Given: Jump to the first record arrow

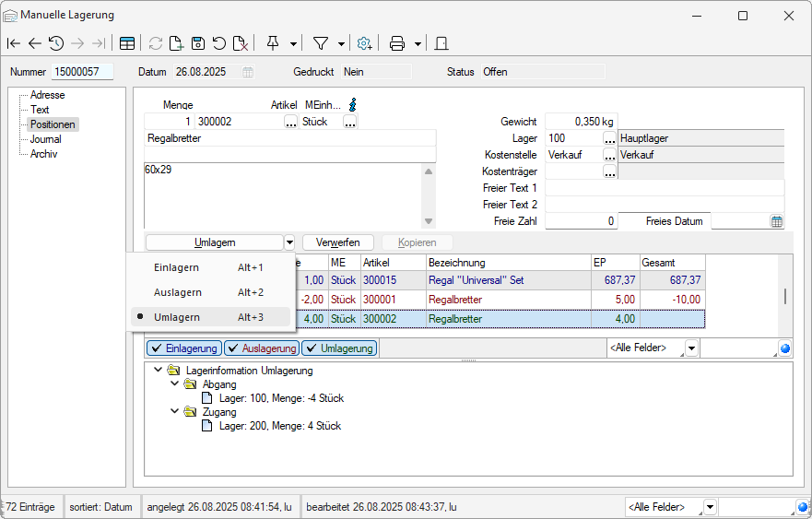Looking at the screenshot, I should [13, 43].
